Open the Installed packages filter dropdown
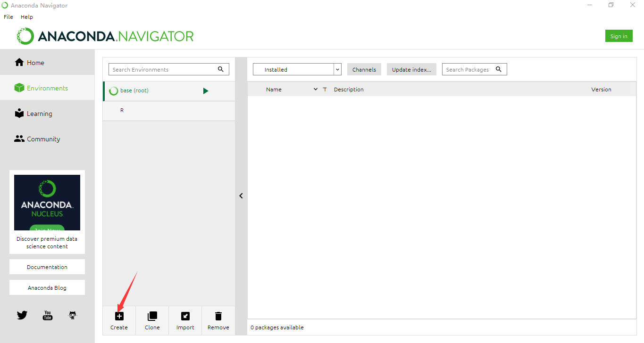The width and height of the screenshot is (644, 343). coord(337,69)
